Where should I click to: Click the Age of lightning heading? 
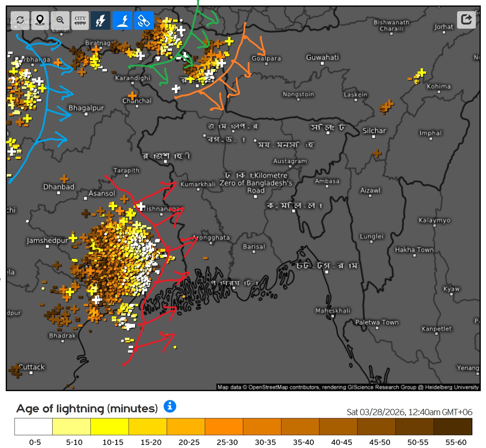pyautogui.click(x=87, y=408)
